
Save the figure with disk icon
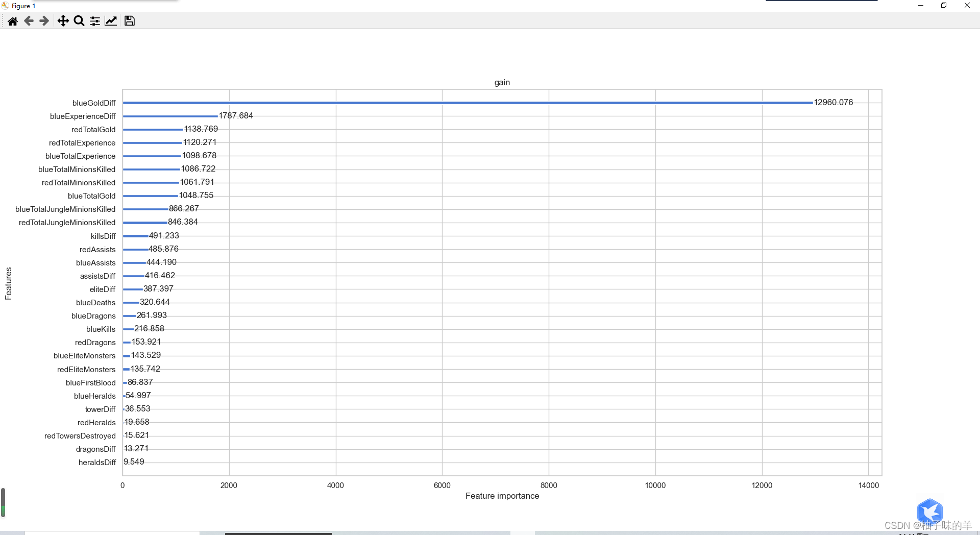tap(130, 21)
